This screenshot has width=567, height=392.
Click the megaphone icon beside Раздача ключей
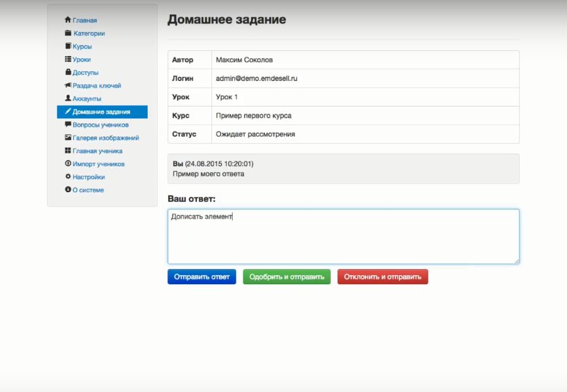coord(68,86)
